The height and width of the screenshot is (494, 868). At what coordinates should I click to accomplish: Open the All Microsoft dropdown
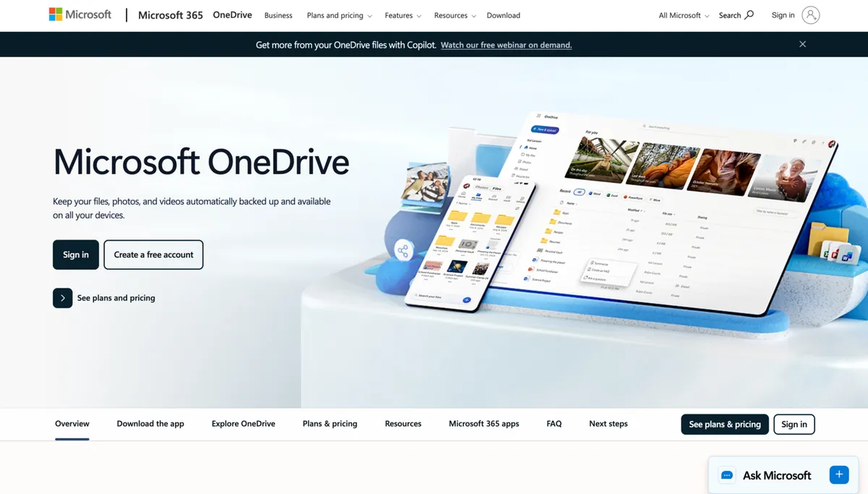click(x=682, y=14)
